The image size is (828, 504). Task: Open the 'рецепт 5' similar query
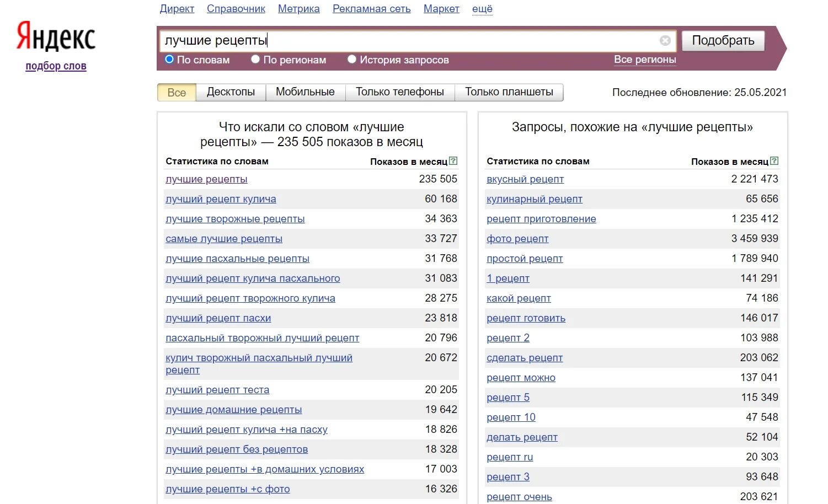point(508,398)
